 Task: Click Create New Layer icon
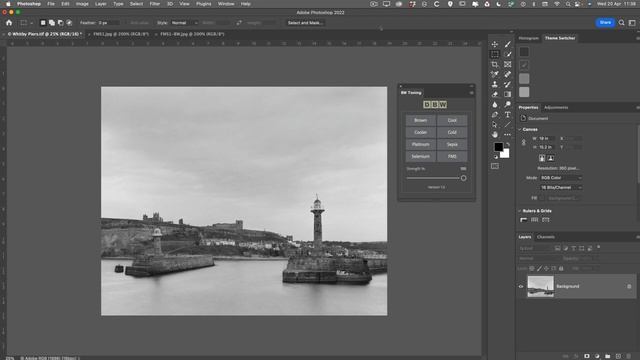pyautogui.click(x=618, y=356)
